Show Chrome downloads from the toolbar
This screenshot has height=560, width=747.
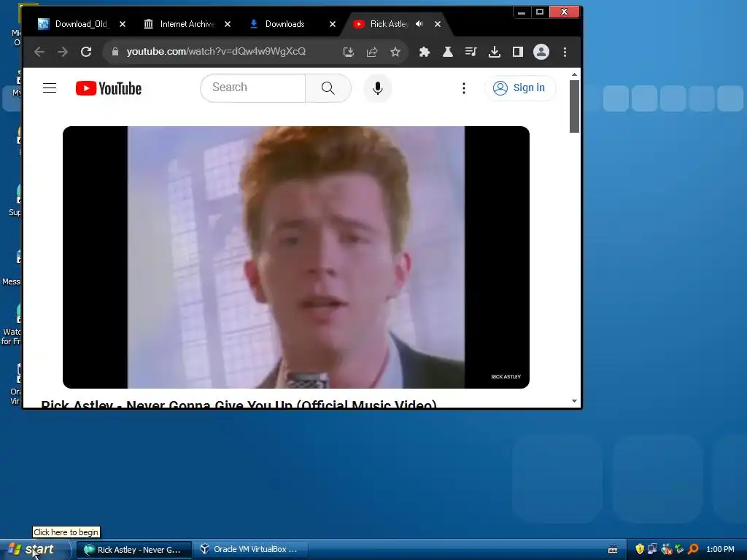tap(495, 52)
